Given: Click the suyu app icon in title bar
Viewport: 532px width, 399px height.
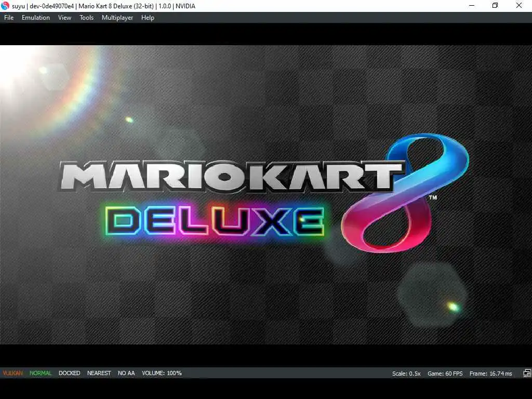Looking at the screenshot, I should pyautogui.click(x=5, y=6).
